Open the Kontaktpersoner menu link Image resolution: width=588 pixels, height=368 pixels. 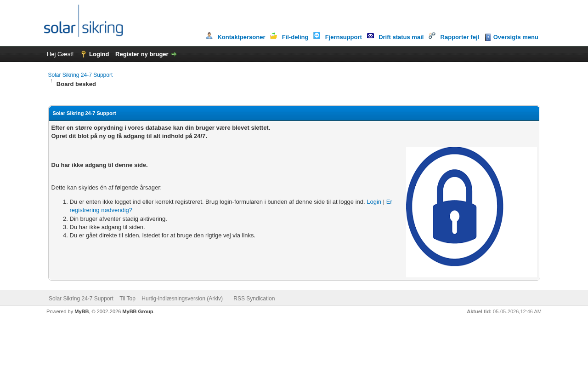pyautogui.click(x=241, y=37)
